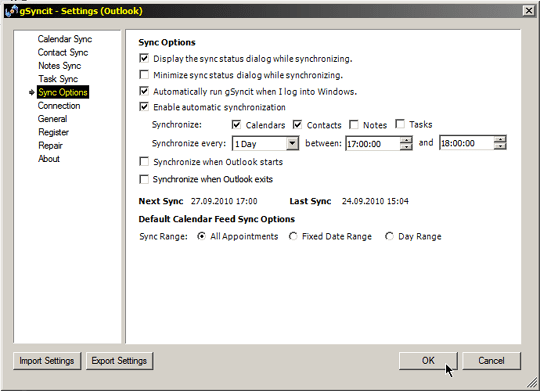Click the Cancel button

(x=491, y=361)
